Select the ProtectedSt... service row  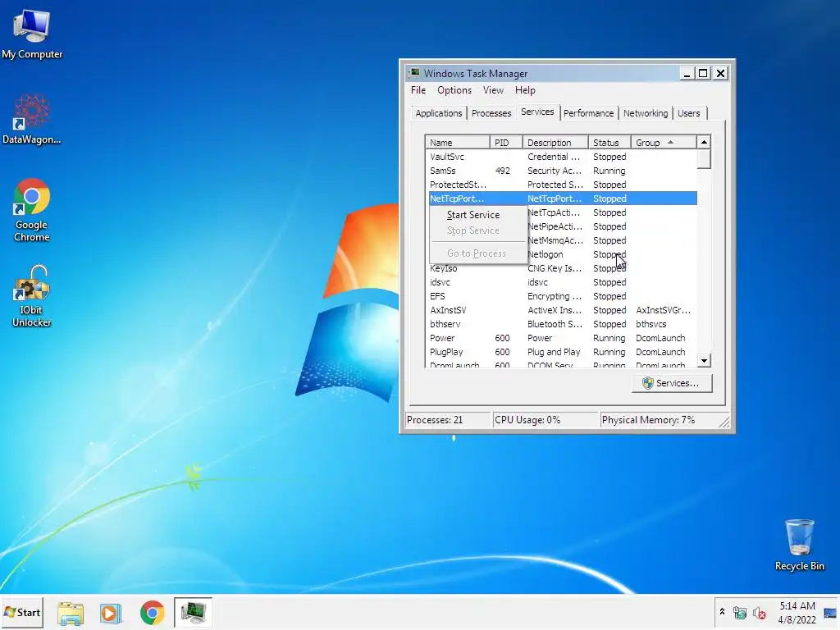(x=561, y=185)
